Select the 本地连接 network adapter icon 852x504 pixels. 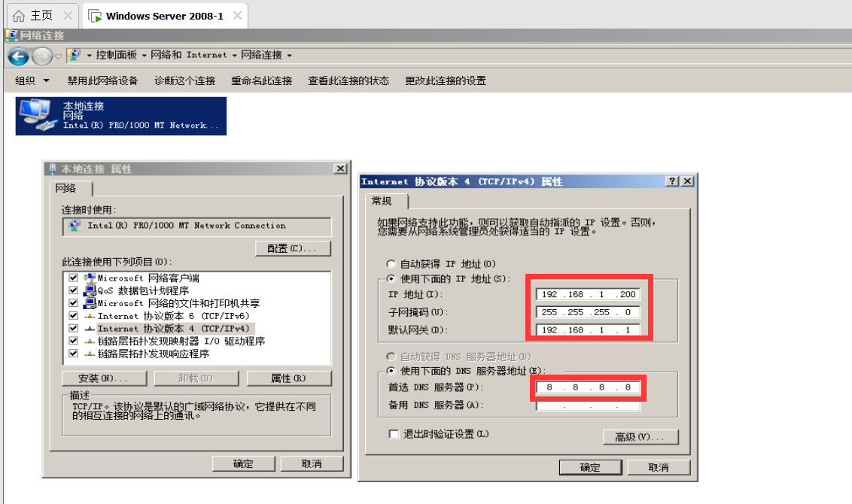[x=120, y=116]
